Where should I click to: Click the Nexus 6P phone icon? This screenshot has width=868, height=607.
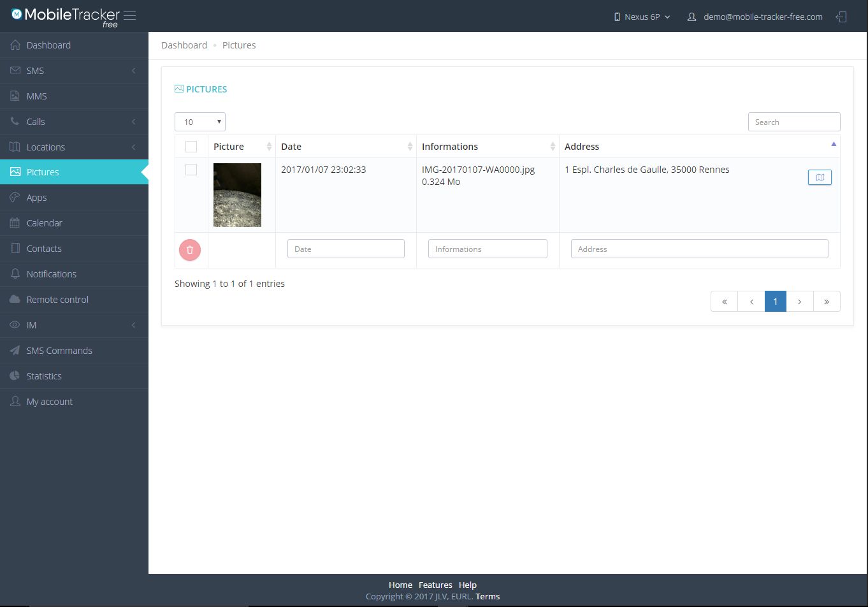pos(617,17)
